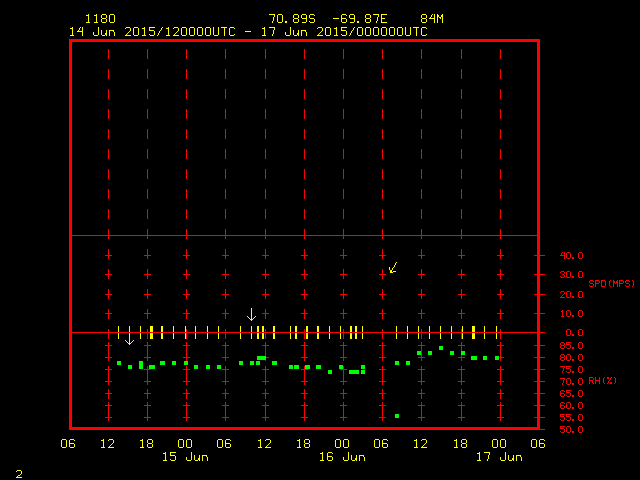
Task: Click the white wind arrow below the zero line
Action: (x=129, y=340)
